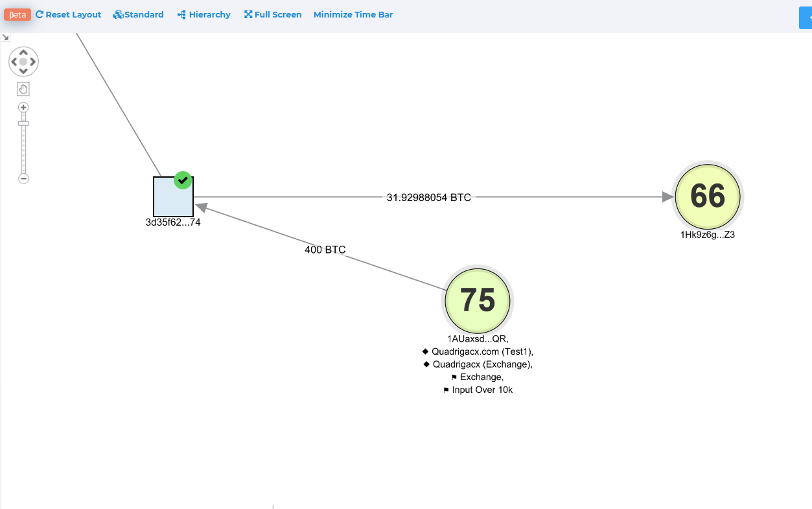
Task: Pan the graph down with the navigation arrow
Action: tap(23, 71)
